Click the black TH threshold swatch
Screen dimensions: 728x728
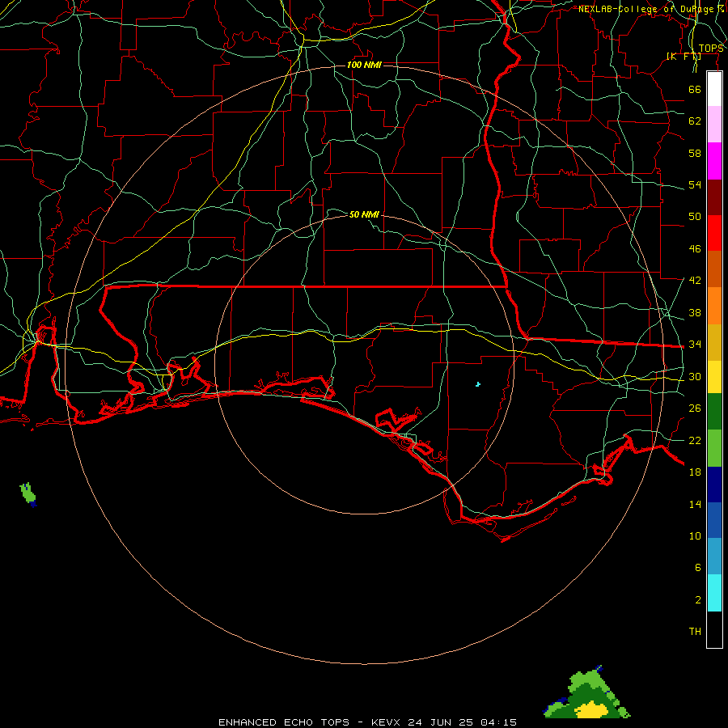pos(714,629)
